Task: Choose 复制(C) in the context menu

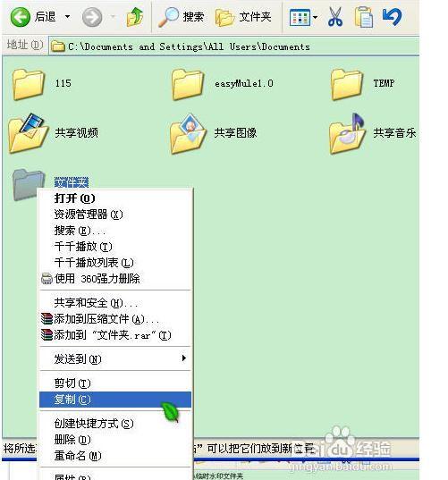Action: pos(115,400)
